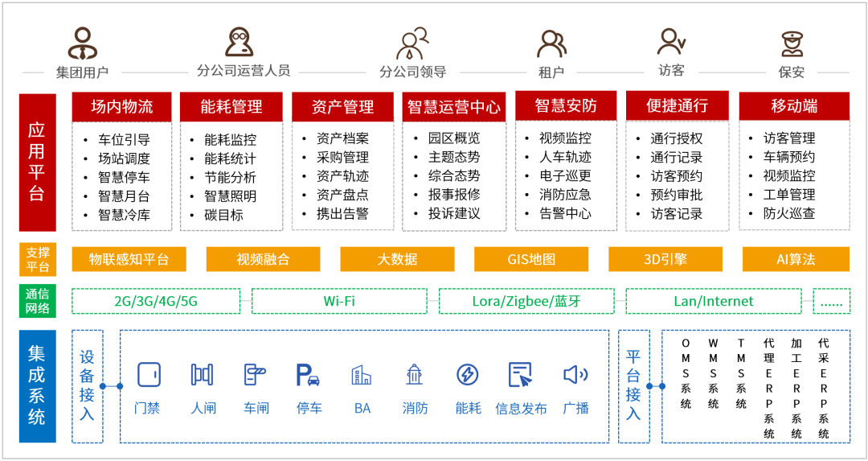Open the 能耗管理 module header
The height and width of the screenshot is (461, 868).
pos(231,107)
